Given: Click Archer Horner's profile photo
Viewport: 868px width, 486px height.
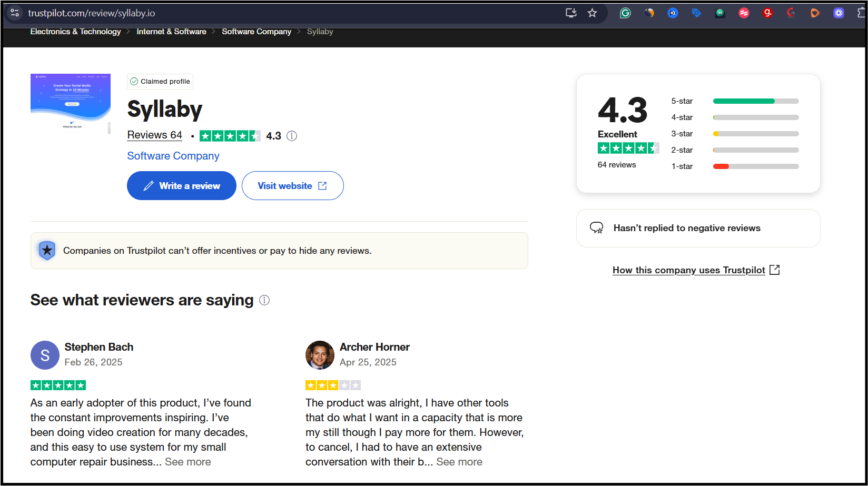Looking at the screenshot, I should (320, 355).
